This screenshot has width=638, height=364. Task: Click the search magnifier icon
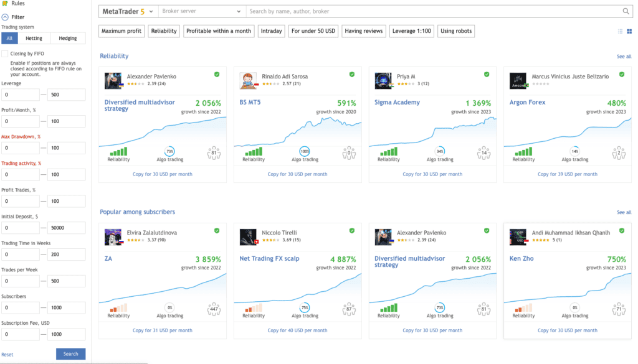click(x=626, y=11)
